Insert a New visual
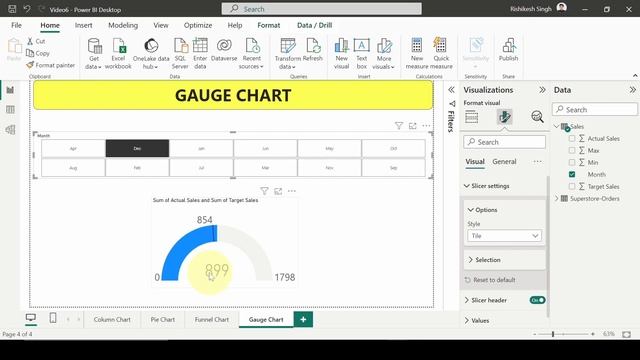Screen dimensions: 640x360 341,53
